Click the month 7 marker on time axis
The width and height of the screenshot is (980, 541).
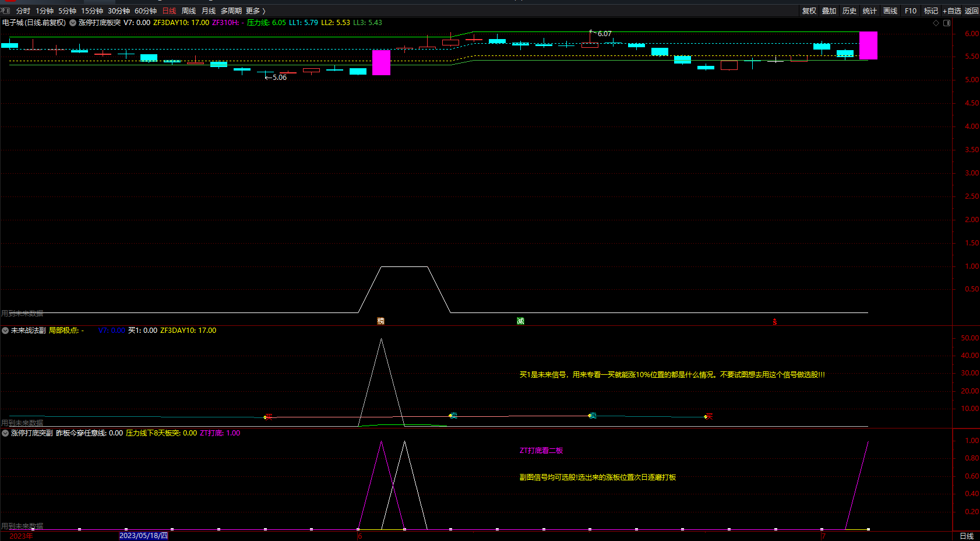click(x=823, y=536)
